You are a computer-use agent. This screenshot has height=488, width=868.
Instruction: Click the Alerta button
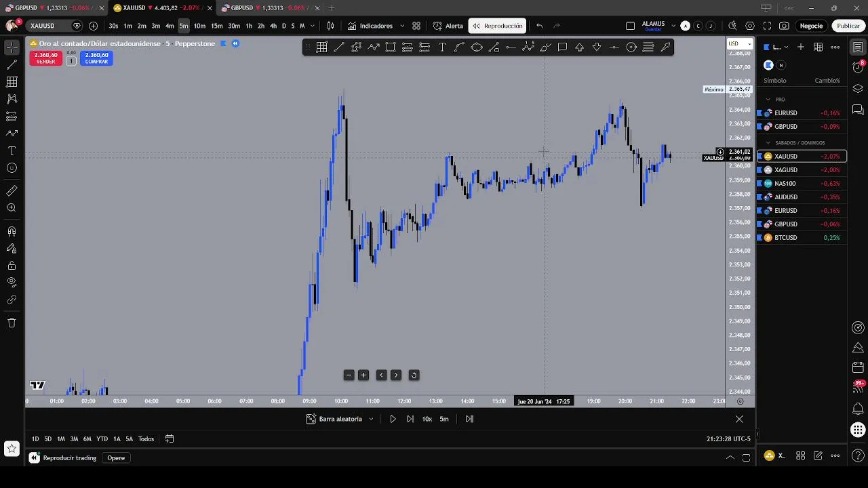click(x=448, y=26)
